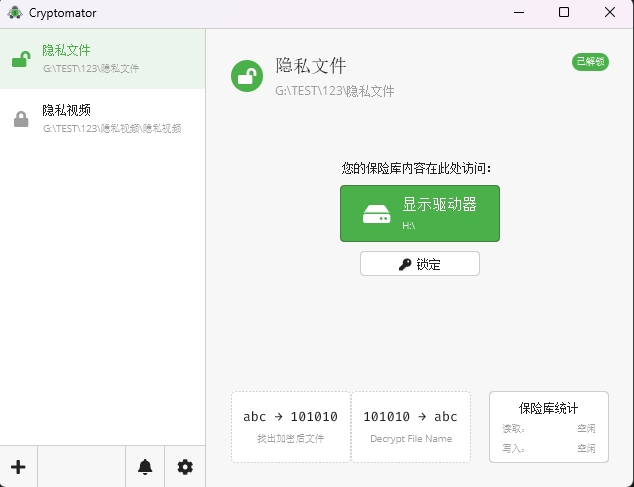The width and height of the screenshot is (634, 487).
Task: Click the H:\ drive letter text
Action: 408,226
